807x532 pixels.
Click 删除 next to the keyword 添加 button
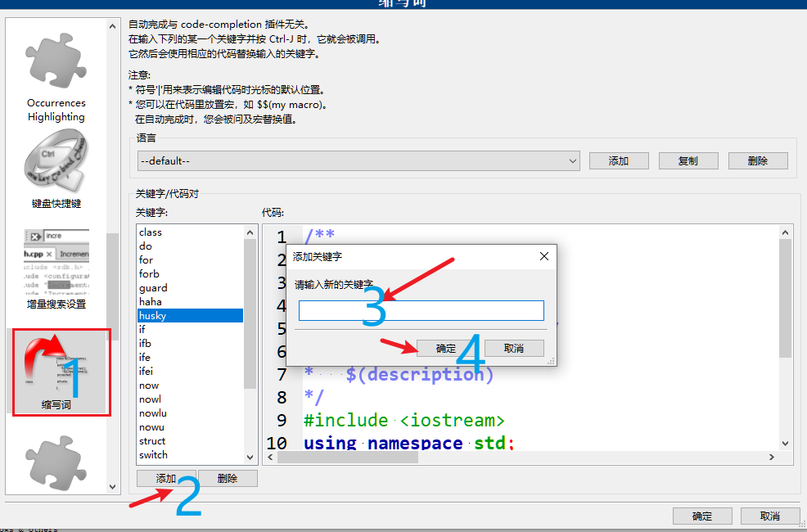[228, 477]
